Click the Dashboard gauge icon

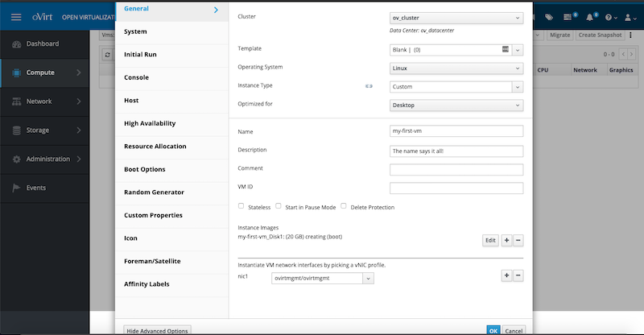pyautogui.click(x=16, y=44)
